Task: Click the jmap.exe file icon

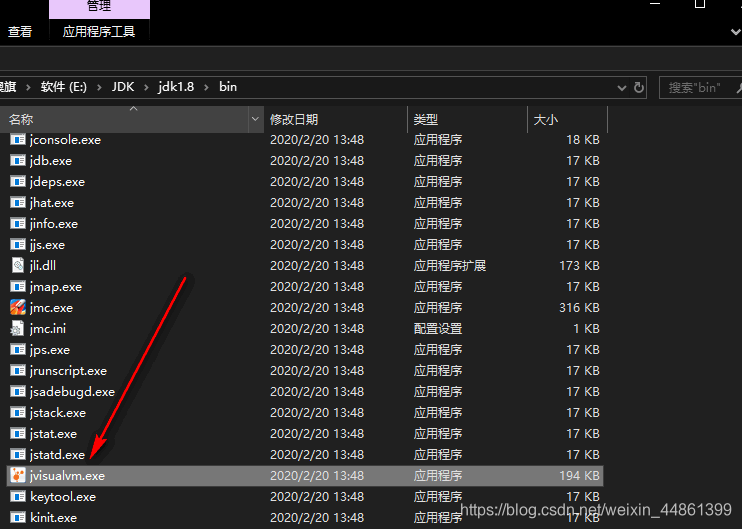Action: pyautogui.click(x=18, y=287)
